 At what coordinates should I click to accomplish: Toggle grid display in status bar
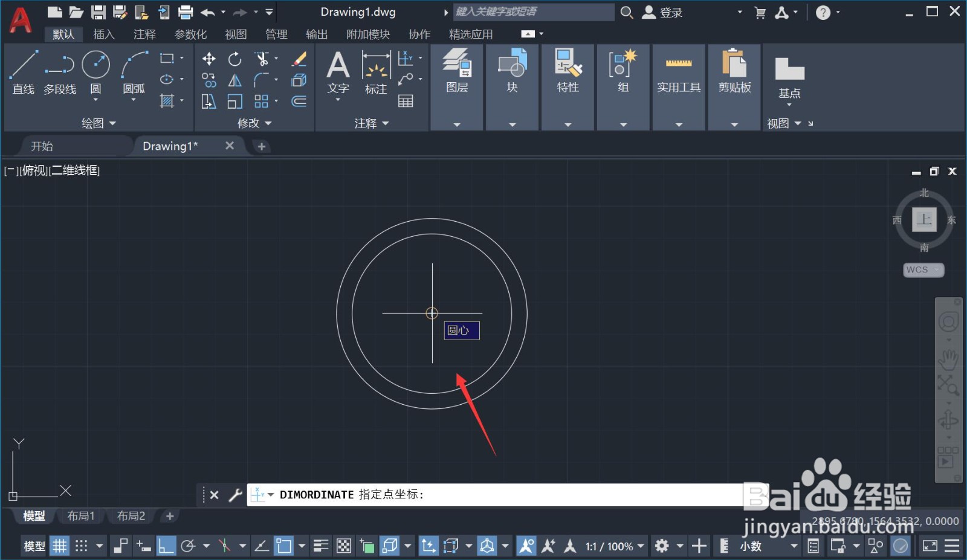59,546
